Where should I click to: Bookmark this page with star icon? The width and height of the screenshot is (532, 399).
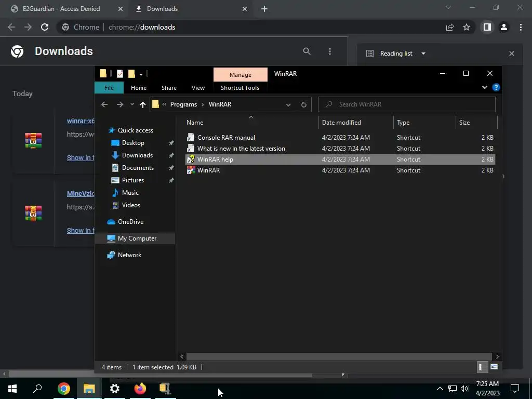pyautogui.click(x=467, y=27)
